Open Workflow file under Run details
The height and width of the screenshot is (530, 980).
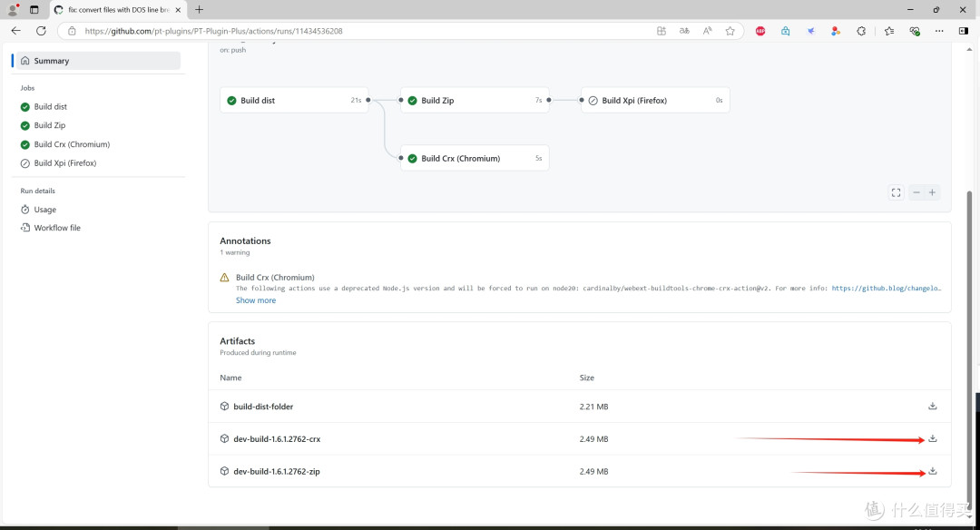pyautogui.click(x=57, y=228)
